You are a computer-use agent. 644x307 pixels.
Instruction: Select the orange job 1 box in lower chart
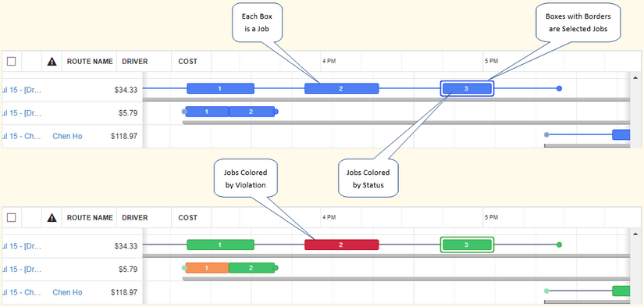point(207,268)
